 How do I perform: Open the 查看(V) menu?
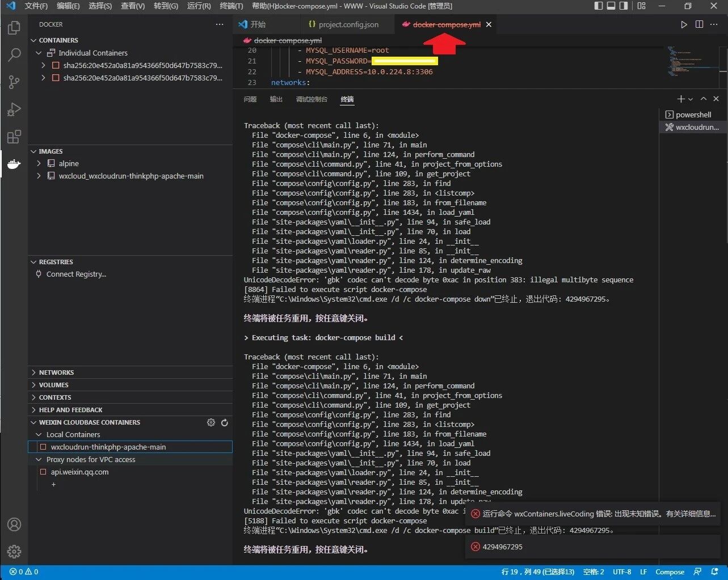pyautogui.click(x=133, y=6)
